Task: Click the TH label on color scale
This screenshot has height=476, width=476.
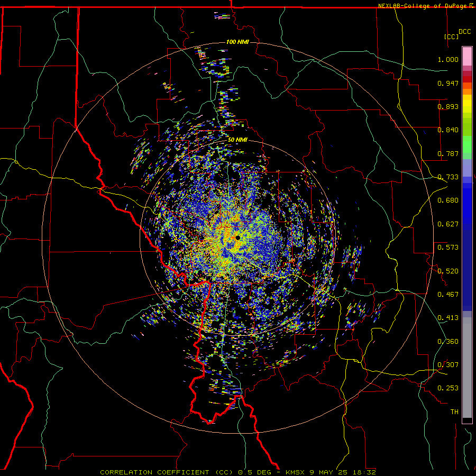Action: point(454,412)
